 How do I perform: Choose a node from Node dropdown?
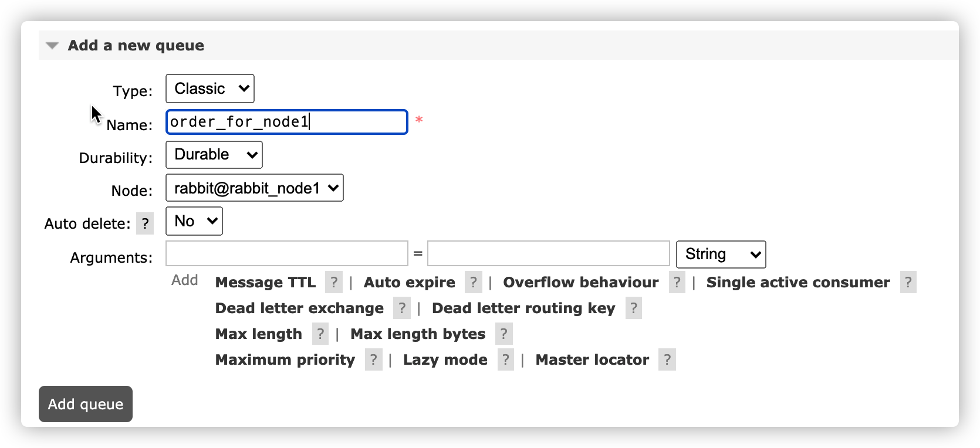(255, 188)
